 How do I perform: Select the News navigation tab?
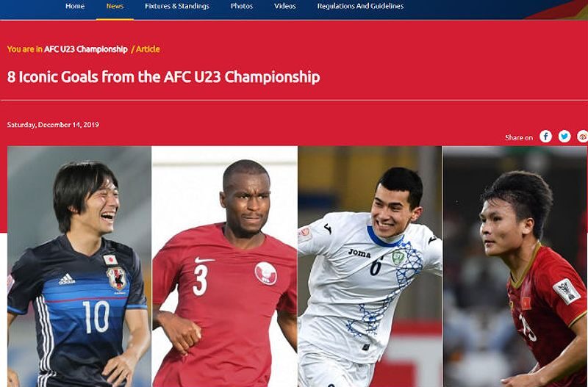(x=115, y=6)
